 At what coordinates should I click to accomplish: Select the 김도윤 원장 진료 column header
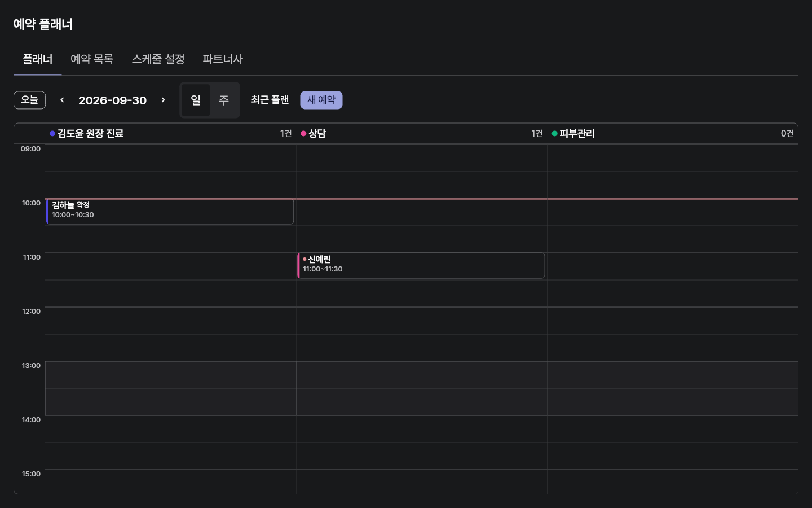(171, 134)
